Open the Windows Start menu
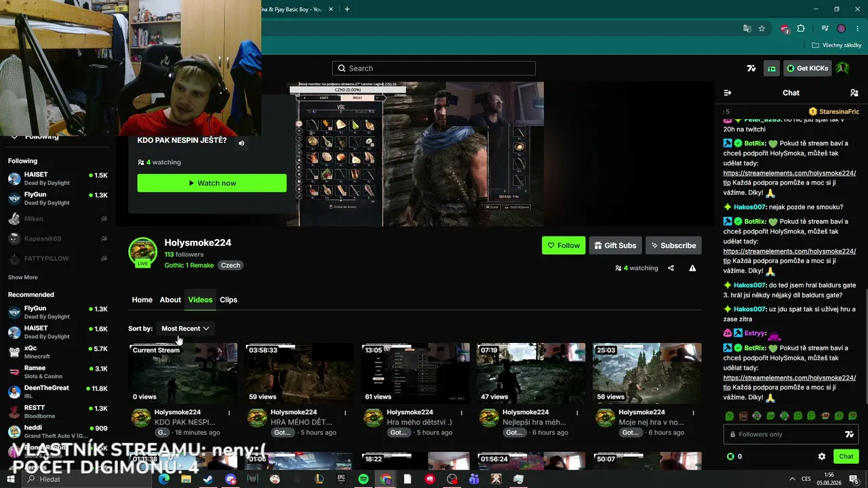 click(x=10, y=479)
